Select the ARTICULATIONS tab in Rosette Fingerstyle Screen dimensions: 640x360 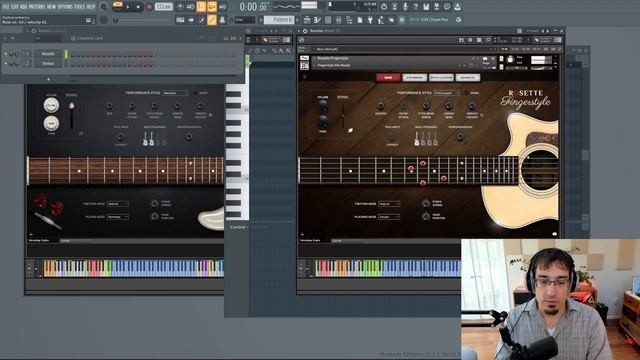point(441,77)
